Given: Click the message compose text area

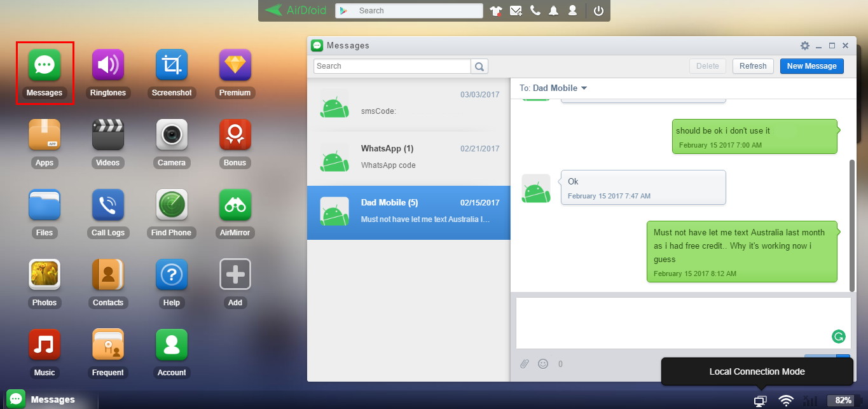Looking at the screenshot, I should click(683, 323).
